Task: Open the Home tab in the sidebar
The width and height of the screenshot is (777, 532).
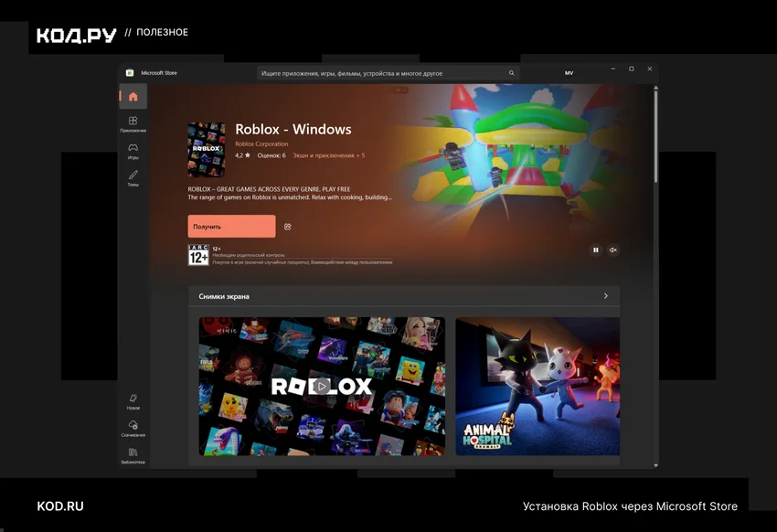Action: pyautogui.click(x=133, y=97)
